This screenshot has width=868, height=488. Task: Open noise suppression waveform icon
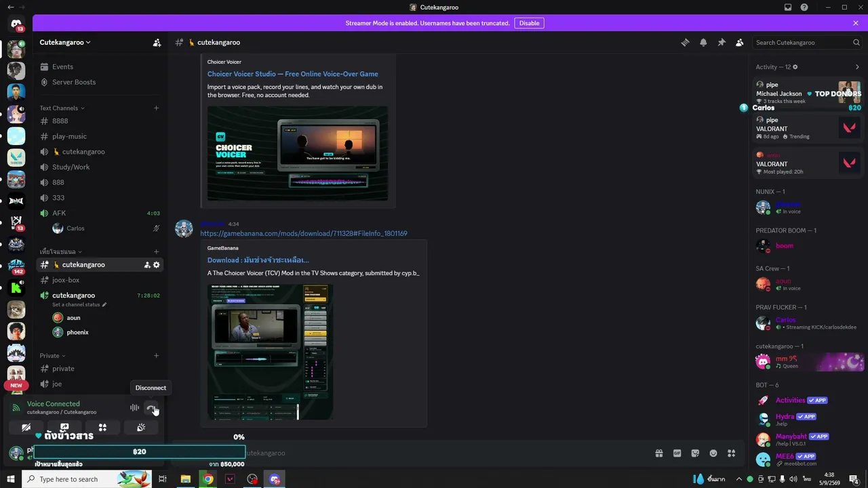(134, 407)
